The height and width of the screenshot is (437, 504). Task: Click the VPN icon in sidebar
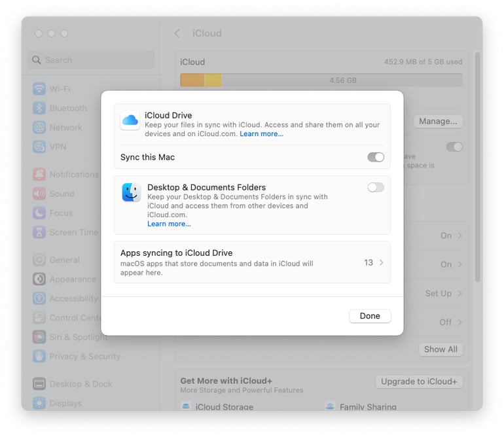[x=39, y=147]
